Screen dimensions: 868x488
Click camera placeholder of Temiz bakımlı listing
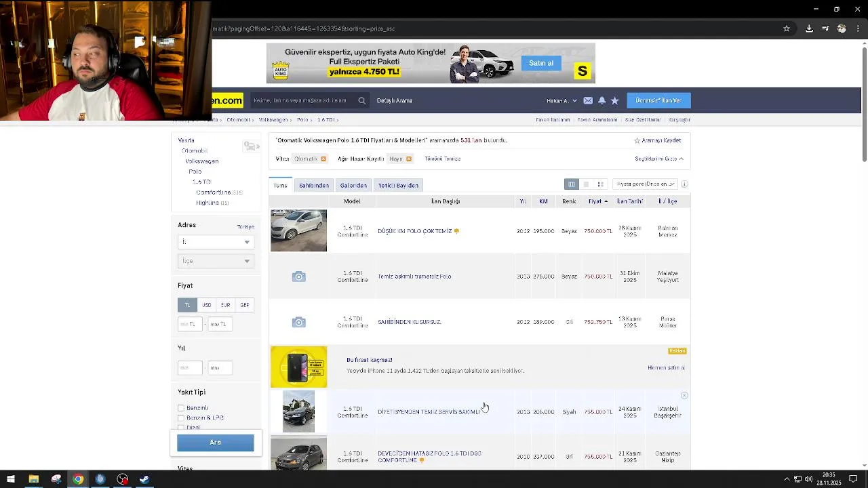tap(298, 277)
